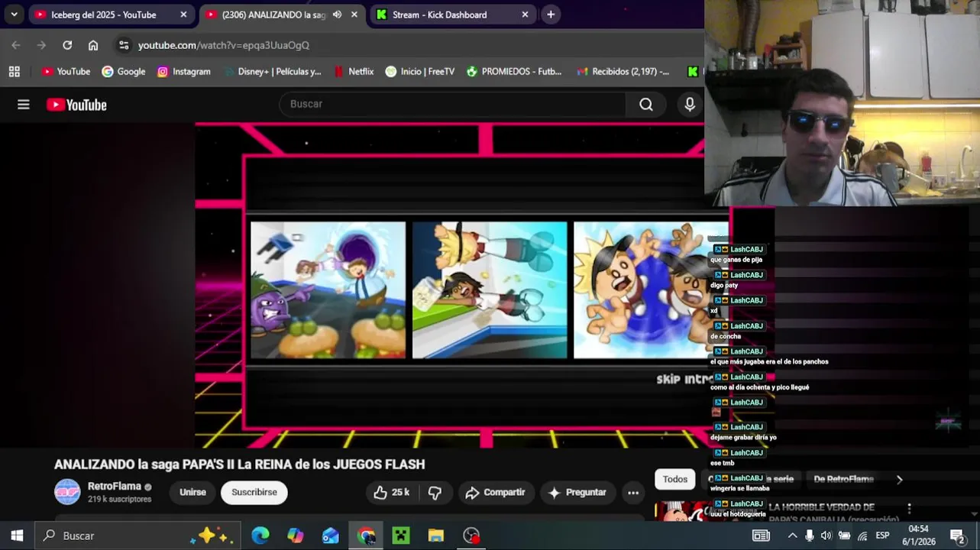The width and height of the screenshot is (980, 550).
Task: Open LA HORRIBLE VERDAD recommended video thumbnail
Action: [682, 511]
